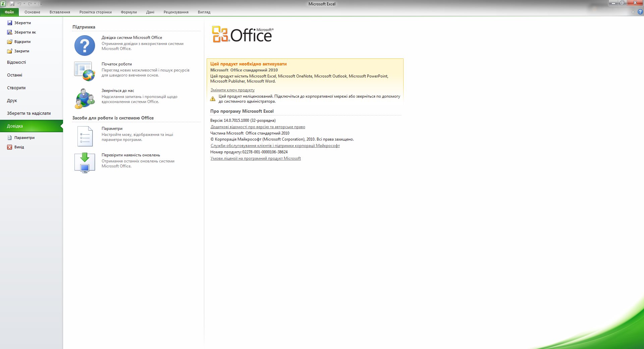Click the Save icon in backstage menu
This screenshot has width=644, height=349.
(x=10, y=23)
